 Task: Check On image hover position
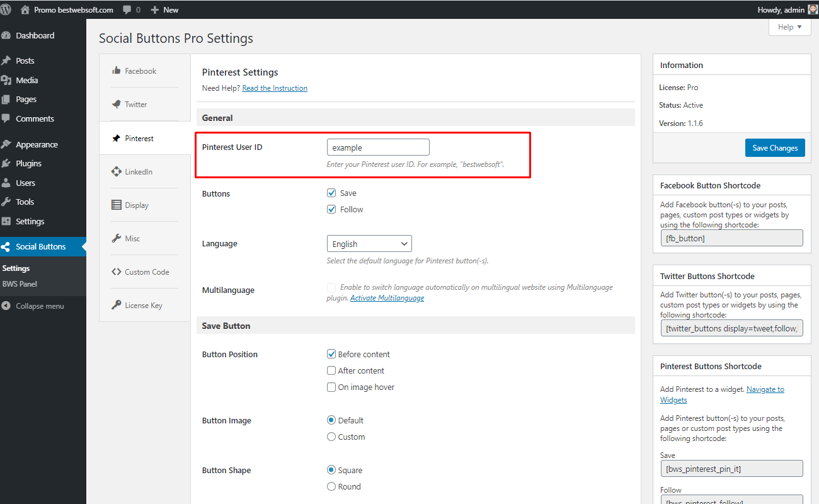click(331, 387)
